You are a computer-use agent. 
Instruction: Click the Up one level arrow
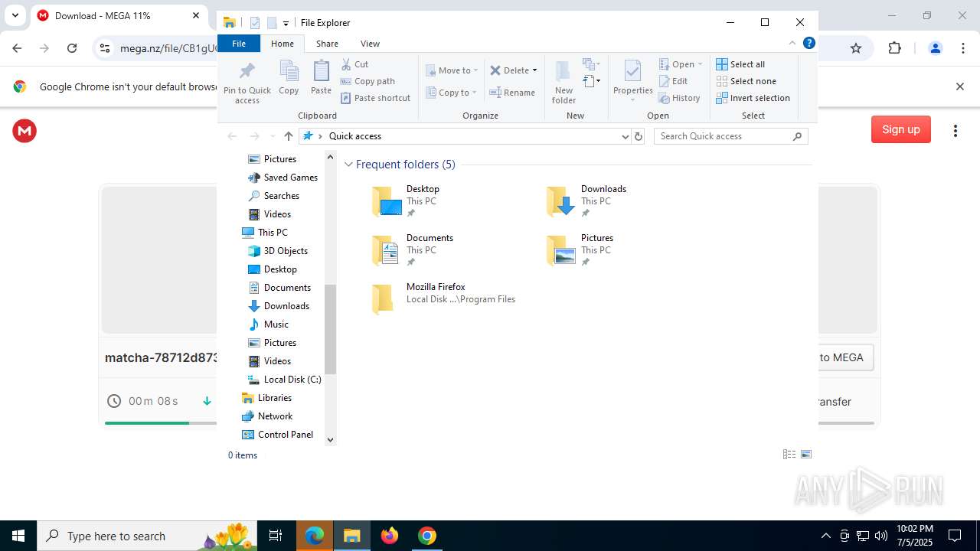click(288, 136)
